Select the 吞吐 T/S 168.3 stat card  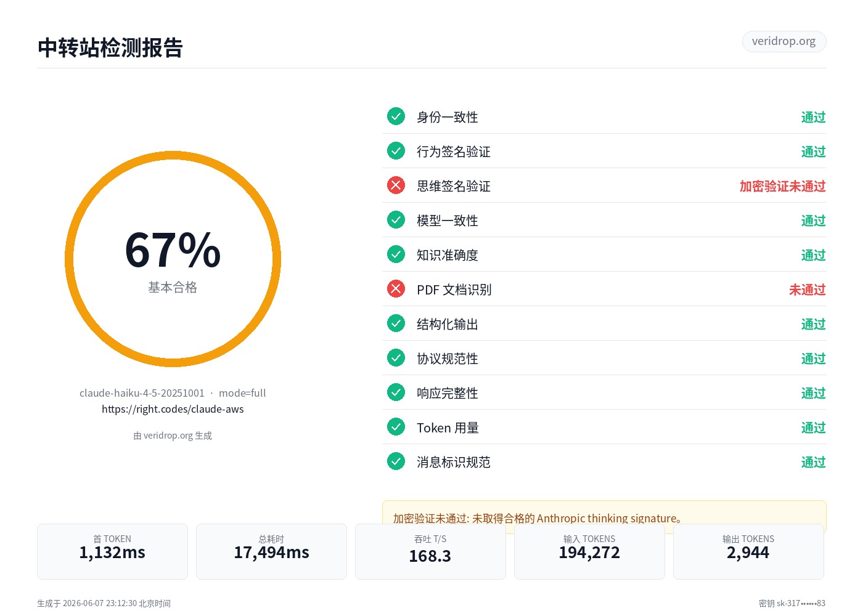430,551
